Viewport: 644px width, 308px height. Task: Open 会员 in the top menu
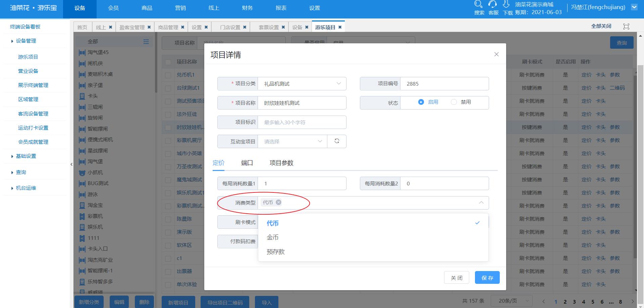(113, 8)
